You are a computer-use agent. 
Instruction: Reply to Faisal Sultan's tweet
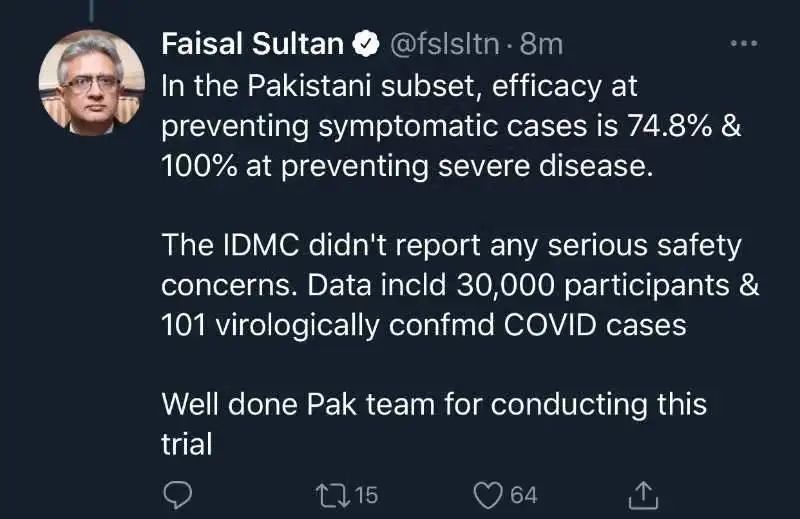pyautogui.click(x=176, y=494)
